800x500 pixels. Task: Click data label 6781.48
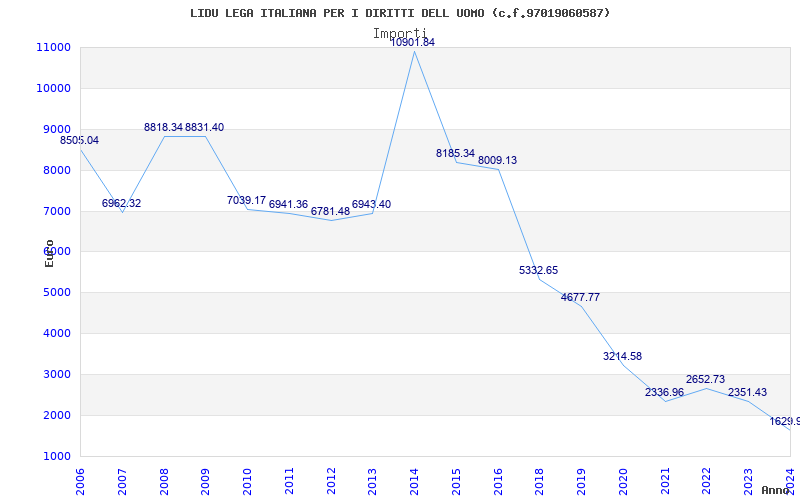point(330,211)
